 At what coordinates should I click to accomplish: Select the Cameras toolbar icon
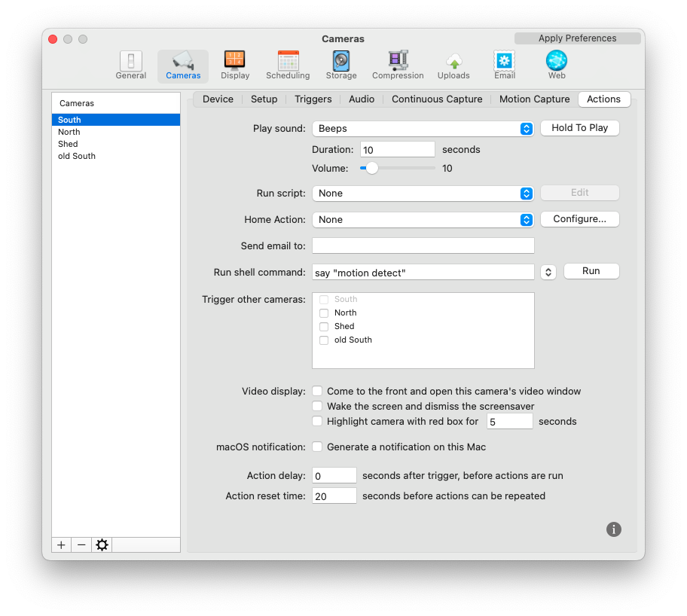pos(183,66)
